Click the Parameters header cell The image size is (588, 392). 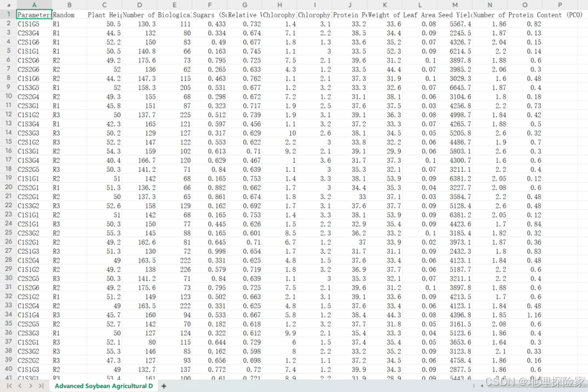tap(34, 14)
